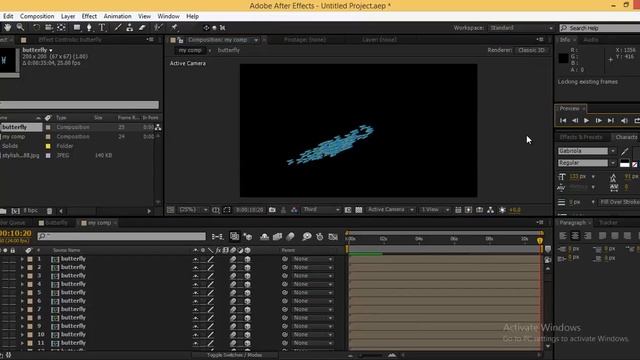Select the Pan Behind anchor point tool
This screenshot has width=640, height=360.
tap(61, 27)
